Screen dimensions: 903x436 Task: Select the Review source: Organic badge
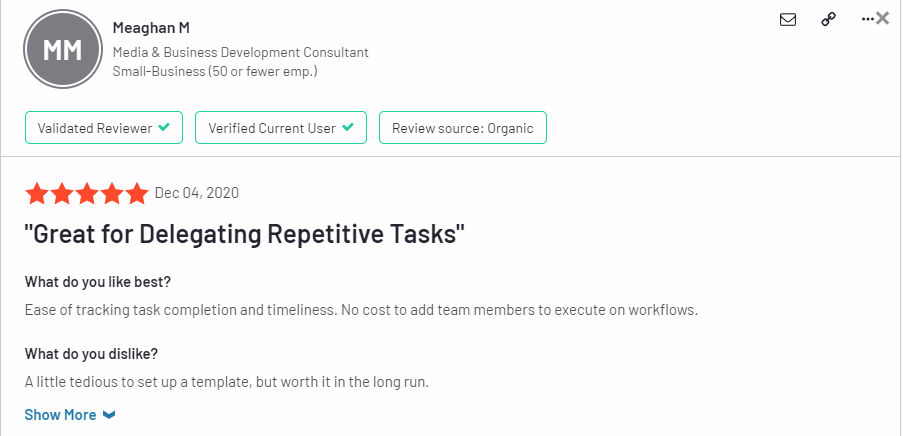point(462,128)
